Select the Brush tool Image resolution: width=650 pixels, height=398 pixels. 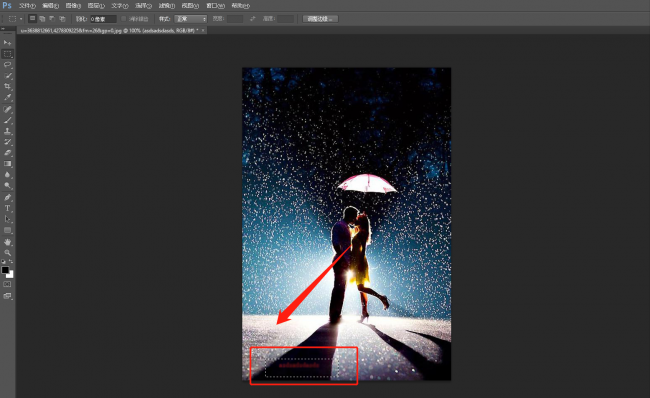point(7,120)
